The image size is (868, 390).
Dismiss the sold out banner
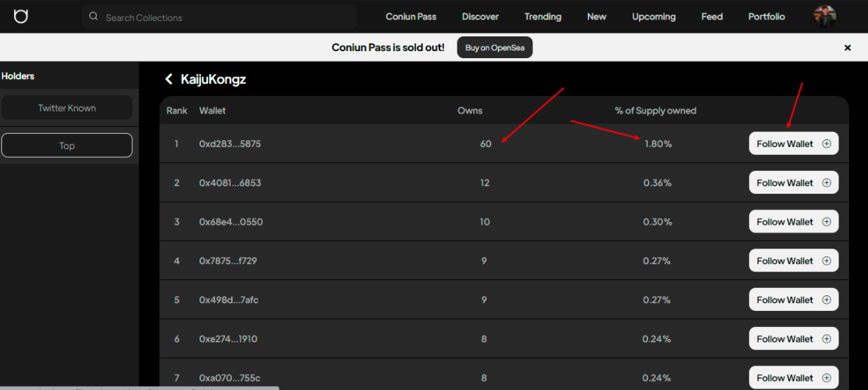pos(847,48)
